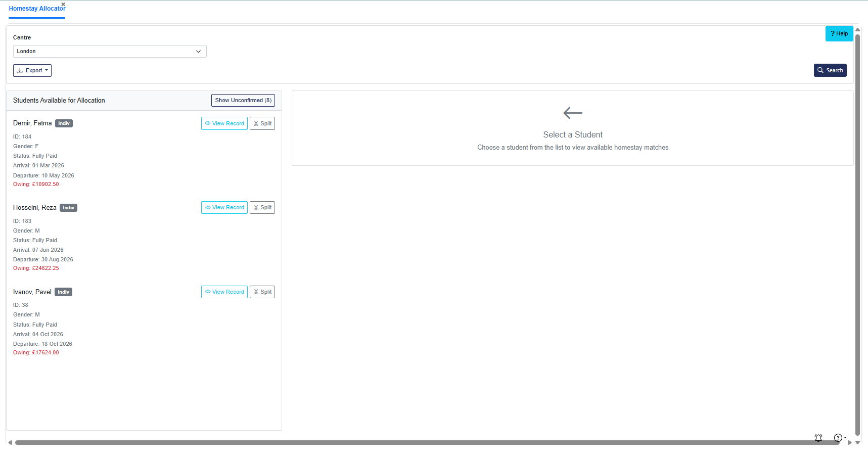This screenshot has width=868, height=459.
Task: Open the Help panel
Action: (x=839, y=33)
